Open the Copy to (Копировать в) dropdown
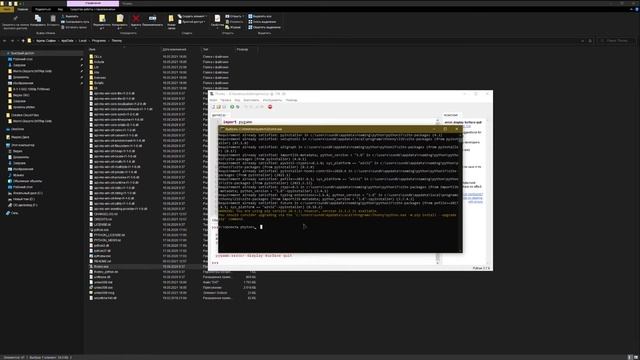The image size is (640, 360). click(120, 22)
